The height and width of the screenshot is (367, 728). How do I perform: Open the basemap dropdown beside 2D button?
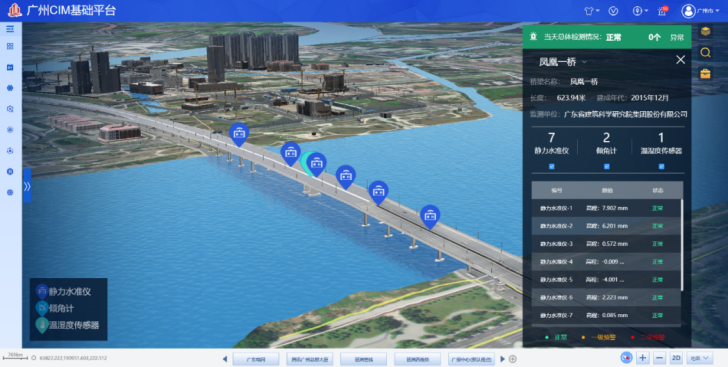pos(700,358)
